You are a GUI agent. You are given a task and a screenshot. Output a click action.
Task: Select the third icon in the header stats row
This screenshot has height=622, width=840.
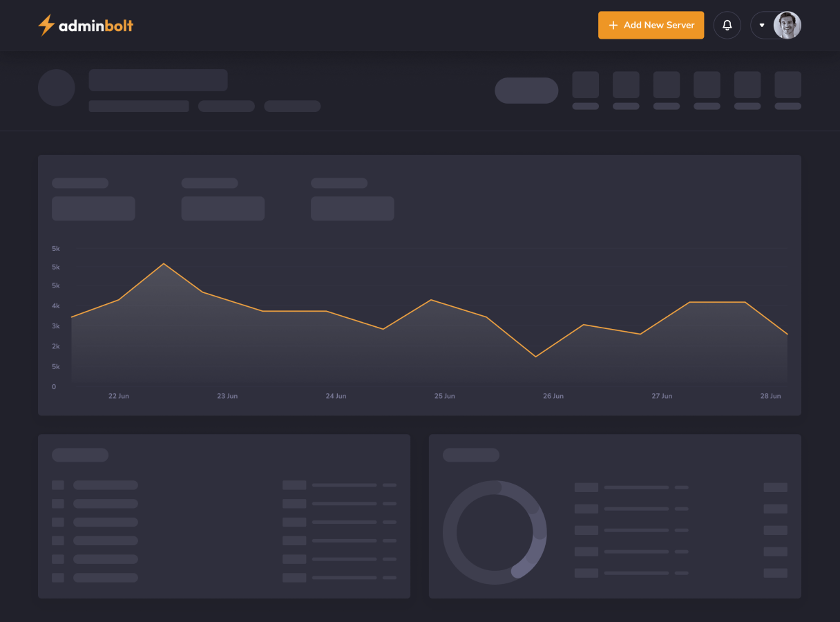click(x=666, y=84)
